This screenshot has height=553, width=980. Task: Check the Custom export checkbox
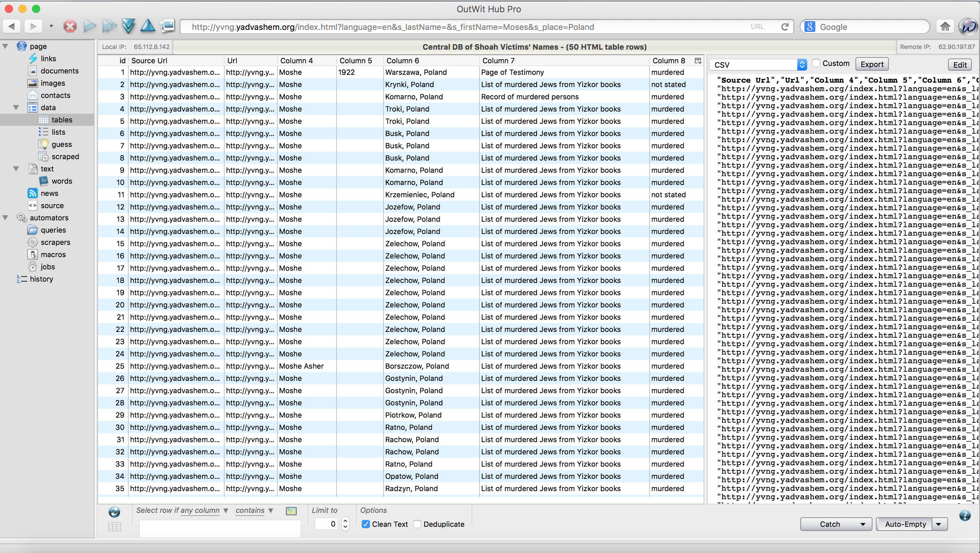pos(816,64)
